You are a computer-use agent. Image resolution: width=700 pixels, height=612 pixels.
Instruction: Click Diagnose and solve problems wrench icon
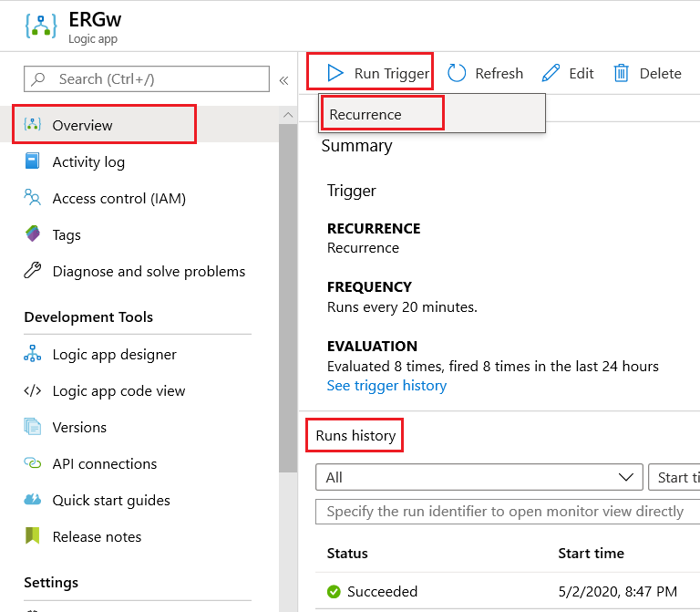[x=33, y=271]
